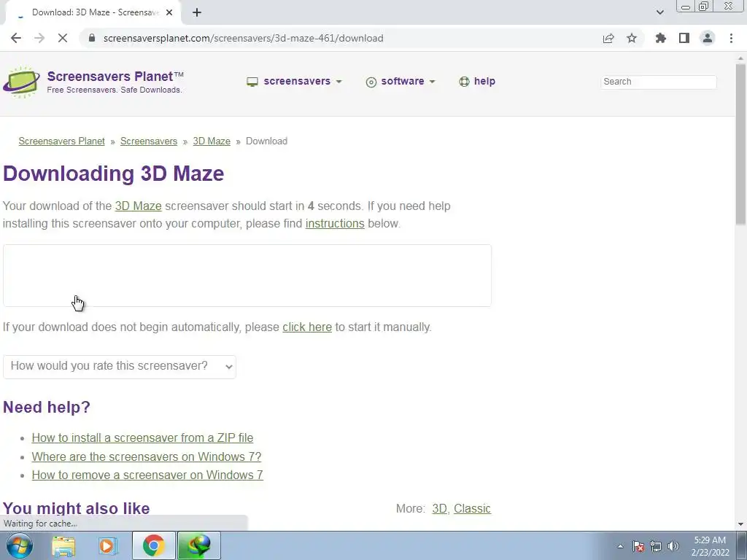This screenshot has width=747, height=560.
Task: Switch to Chrome on the taskbar
Action: point(153,545)
